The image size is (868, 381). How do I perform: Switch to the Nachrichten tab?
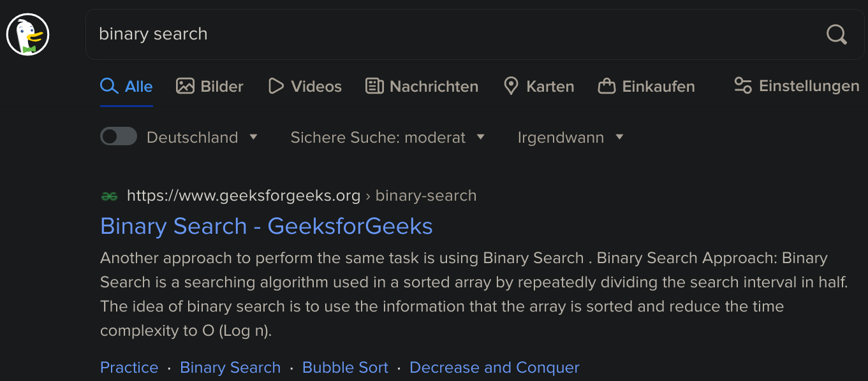[422, 86]
